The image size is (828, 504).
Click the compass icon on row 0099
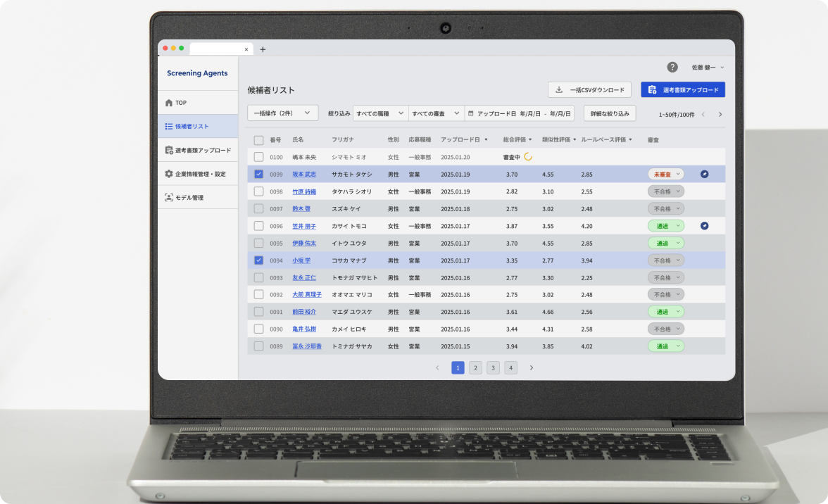[x=705, y=174]
